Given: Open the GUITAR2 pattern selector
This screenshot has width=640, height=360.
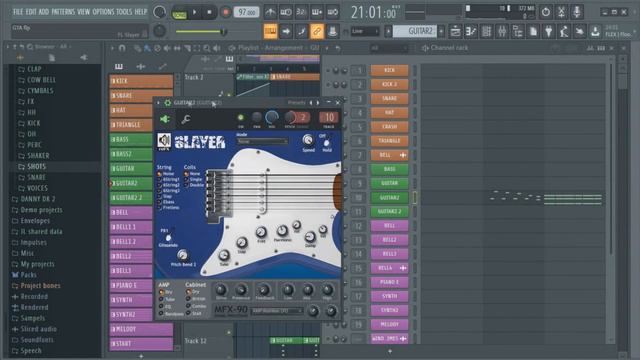Looking at the screenshot, I should click(415, 31).
